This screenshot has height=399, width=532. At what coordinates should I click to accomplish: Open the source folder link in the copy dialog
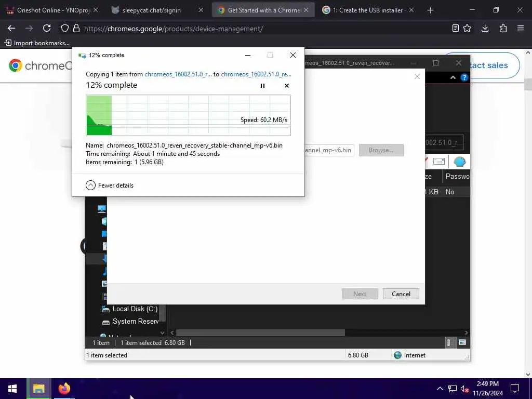tap(178, 74)
